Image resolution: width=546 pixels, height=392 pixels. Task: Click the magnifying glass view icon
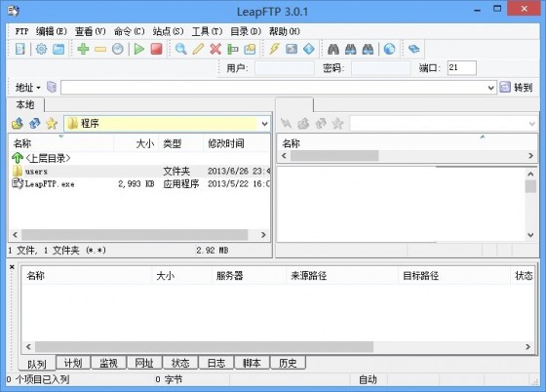(180, 49)
